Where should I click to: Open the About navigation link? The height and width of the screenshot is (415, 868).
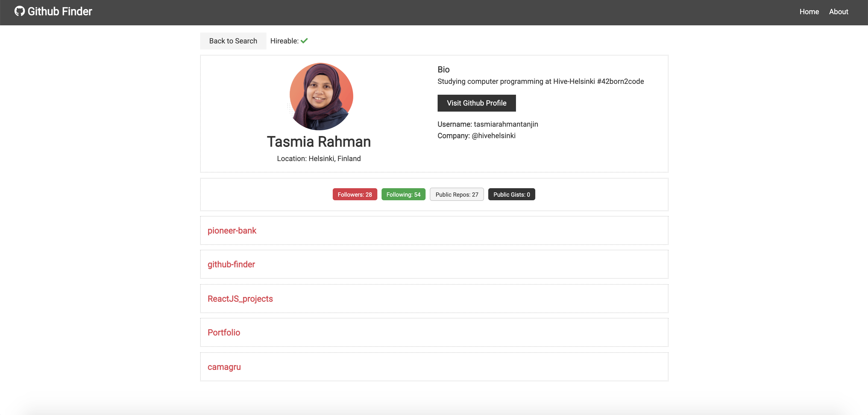point(838,11)
